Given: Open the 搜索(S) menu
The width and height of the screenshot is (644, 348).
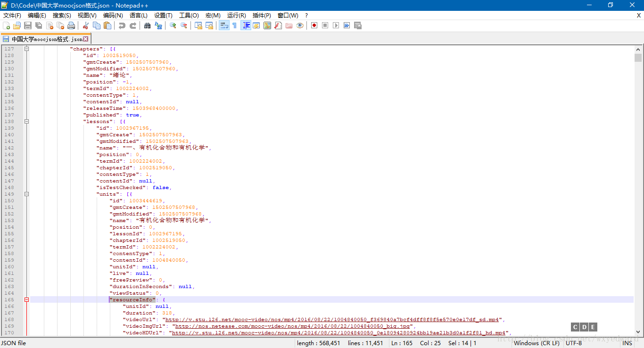Looking at the screenshot, I should (62, 16).
